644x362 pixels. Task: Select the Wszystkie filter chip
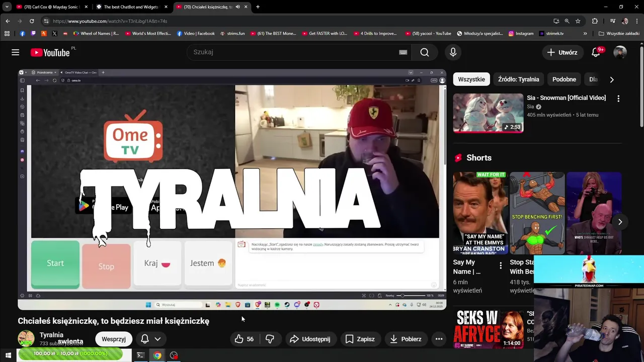471,79
